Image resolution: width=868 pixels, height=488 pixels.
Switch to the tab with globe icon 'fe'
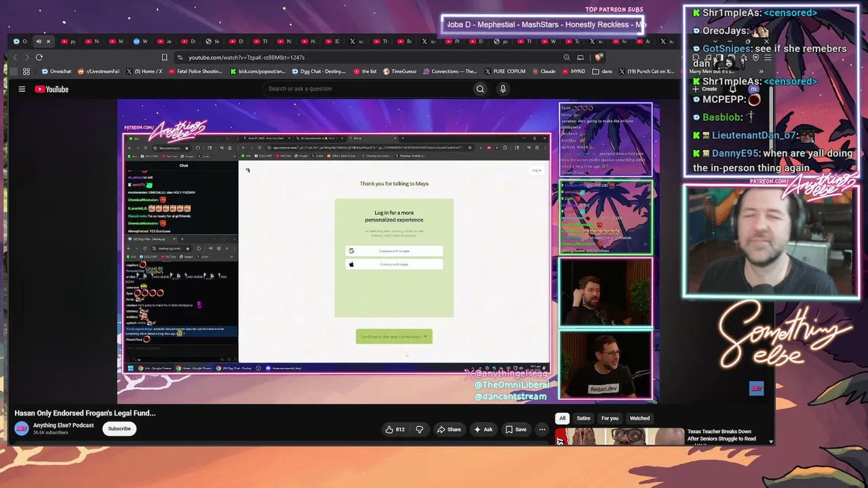[212, 41]
